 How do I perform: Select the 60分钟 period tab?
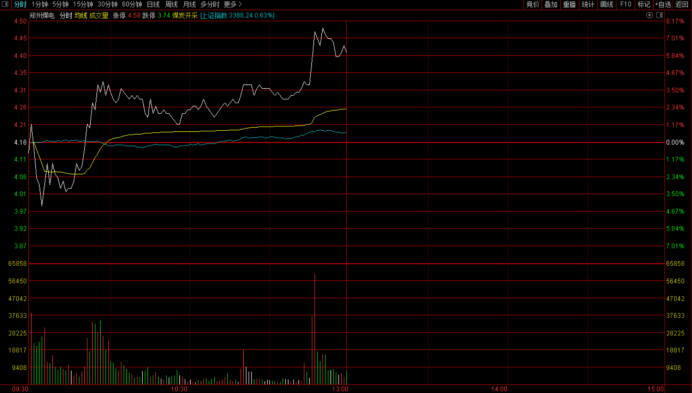point(132,4)
